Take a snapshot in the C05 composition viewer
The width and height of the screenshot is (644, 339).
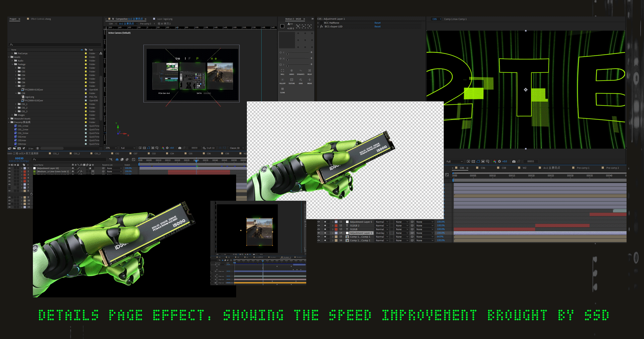tap(514, 161)
